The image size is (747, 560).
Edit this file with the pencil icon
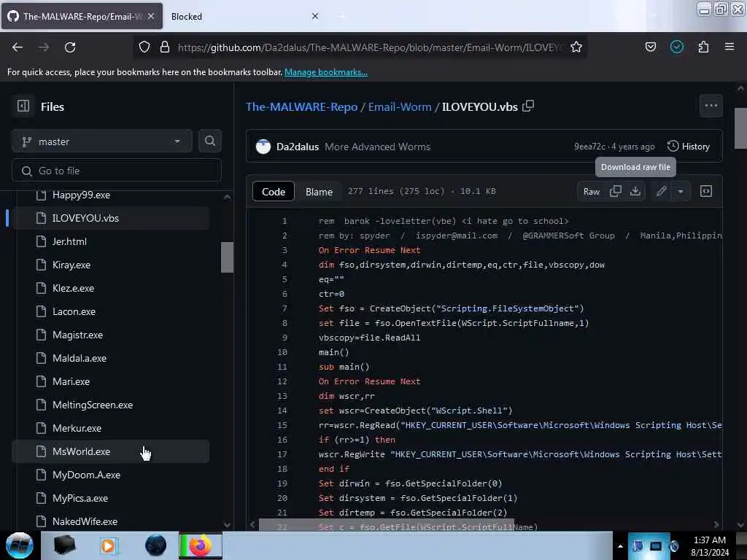661,192
